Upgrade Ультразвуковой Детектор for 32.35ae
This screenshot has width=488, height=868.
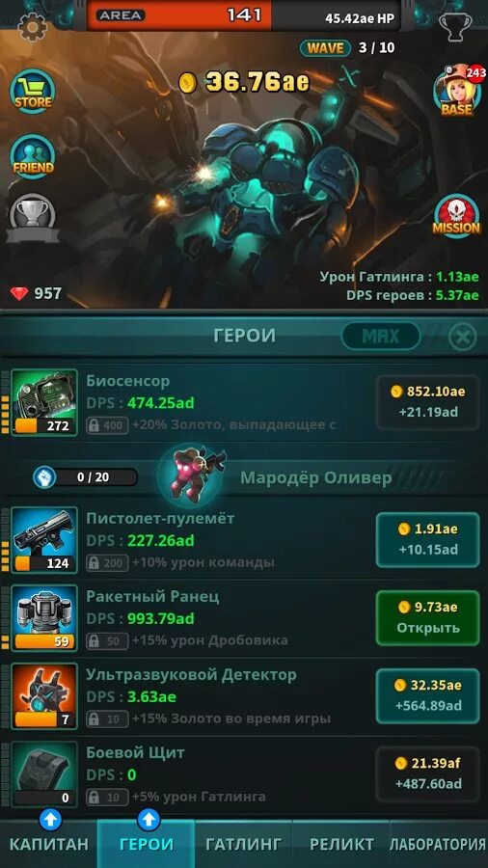(427, 695)
